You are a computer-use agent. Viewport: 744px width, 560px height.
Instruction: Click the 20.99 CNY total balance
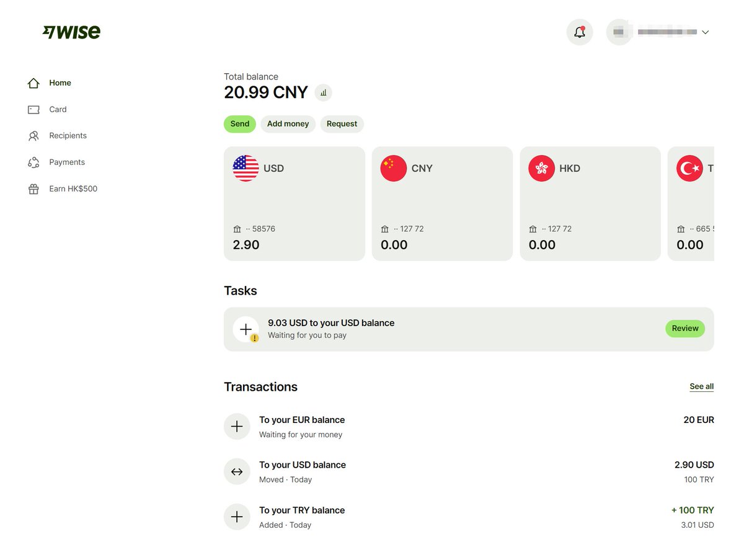[x=266, y=92]
